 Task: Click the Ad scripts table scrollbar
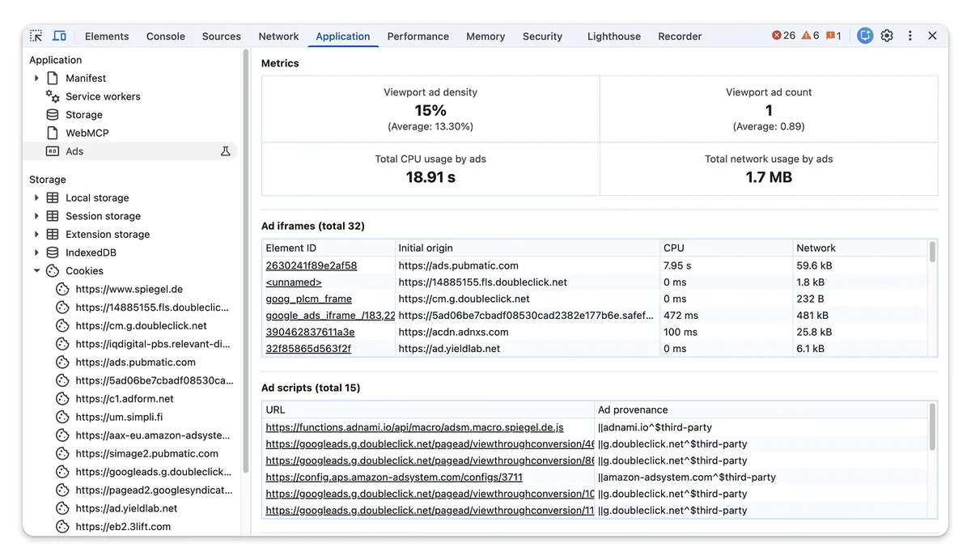tap(932, 426)
